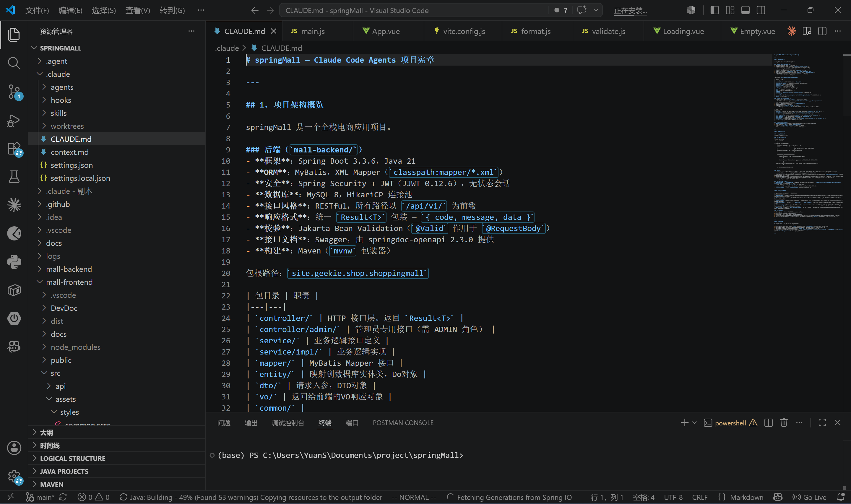This screenshot has width=851, height=504.
Task: Click the Claude spark icon in editor toolbar
Action: click(x=792, y=31)
